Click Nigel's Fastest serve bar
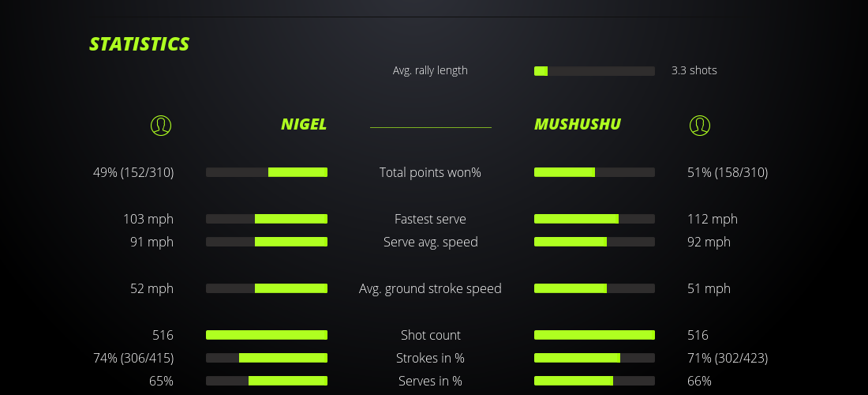This screenshot has width=868, height=395. click(267, 219)
